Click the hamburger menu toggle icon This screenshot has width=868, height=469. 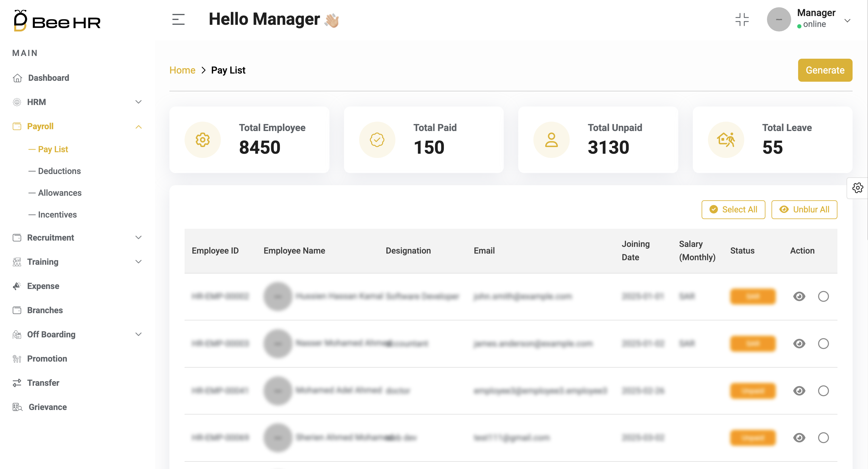point(178,20)
